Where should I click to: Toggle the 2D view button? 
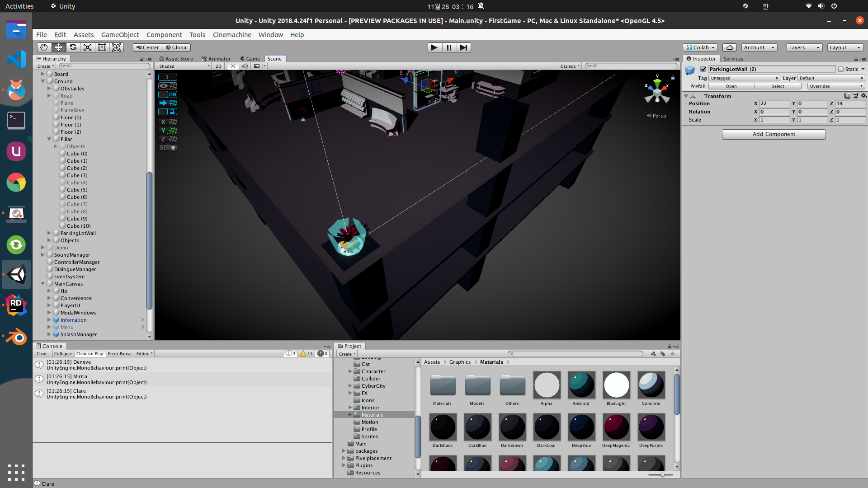219,66
